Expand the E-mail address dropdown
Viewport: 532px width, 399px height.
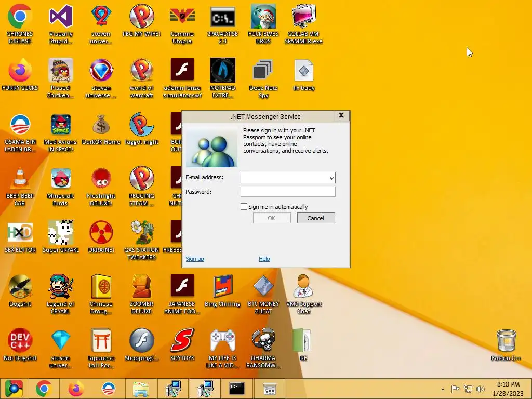(x=331, y=178)
